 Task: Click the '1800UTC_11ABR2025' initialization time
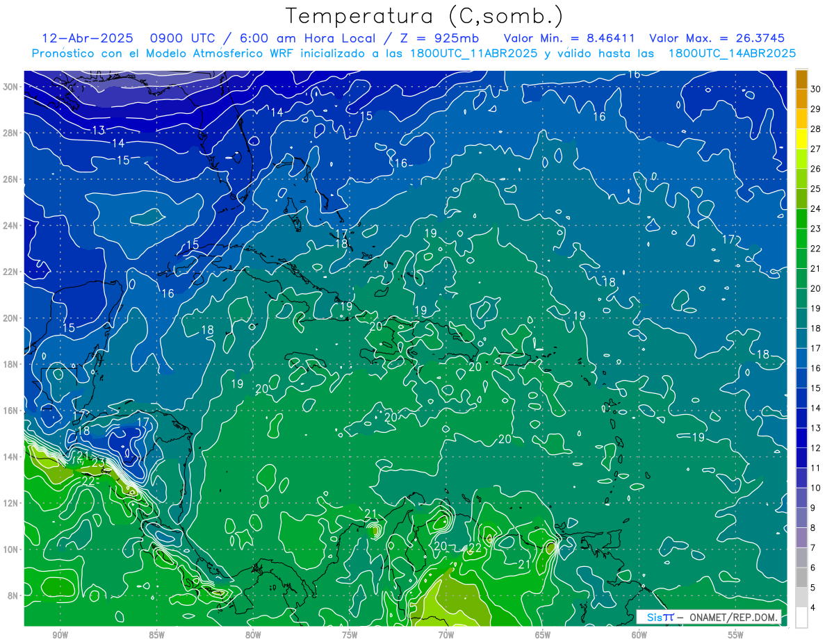(473, 53)
